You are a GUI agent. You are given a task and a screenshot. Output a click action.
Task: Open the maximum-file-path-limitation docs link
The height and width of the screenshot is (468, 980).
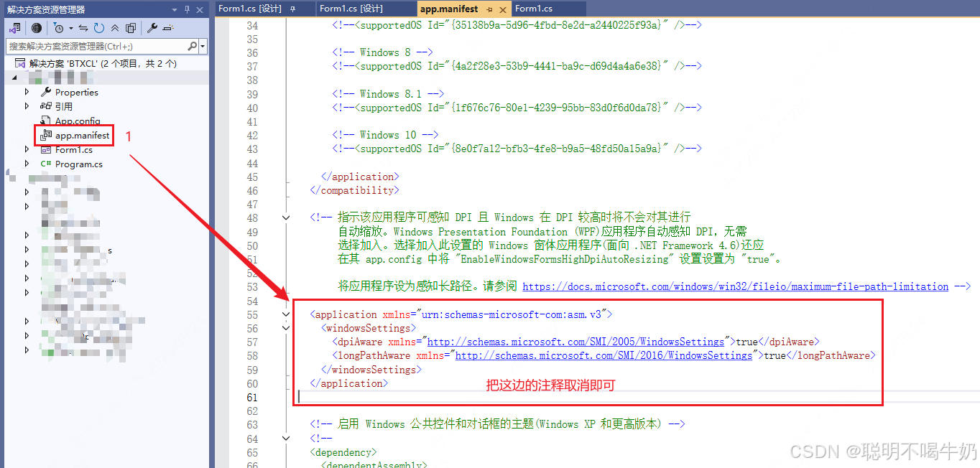coord(735,286)
